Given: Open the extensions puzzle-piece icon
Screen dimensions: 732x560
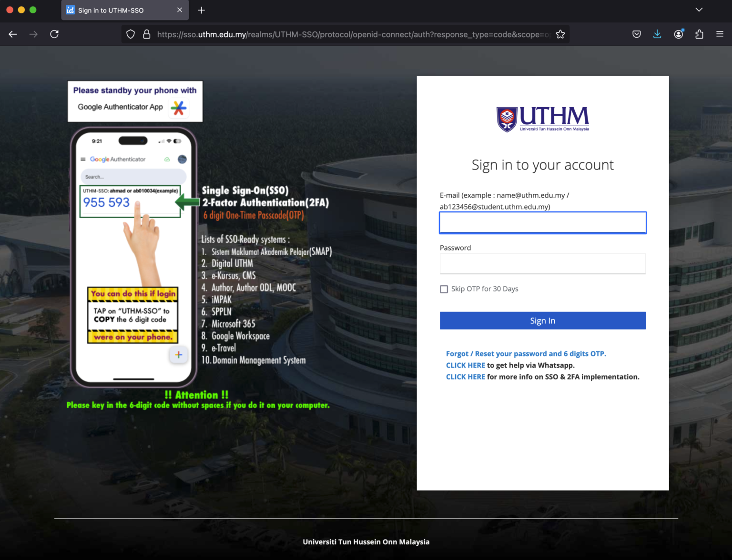Looking at the screenshot, I should pyautogui.click(x=699, y=34).
